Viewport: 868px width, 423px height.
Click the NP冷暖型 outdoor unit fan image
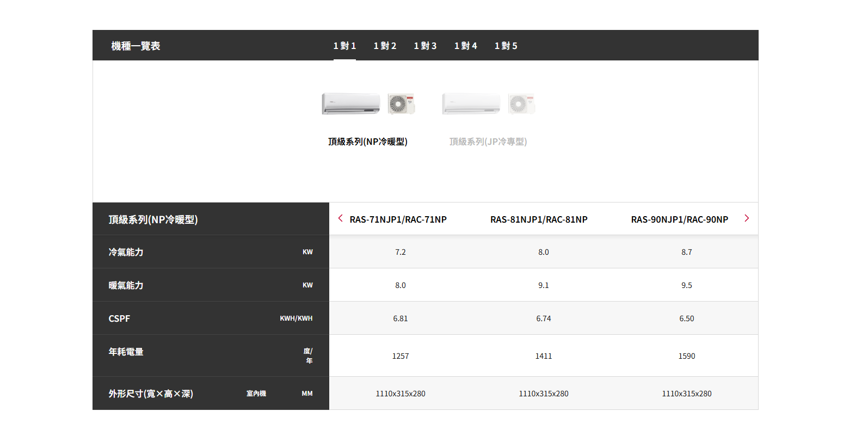(x=401, y=103)
